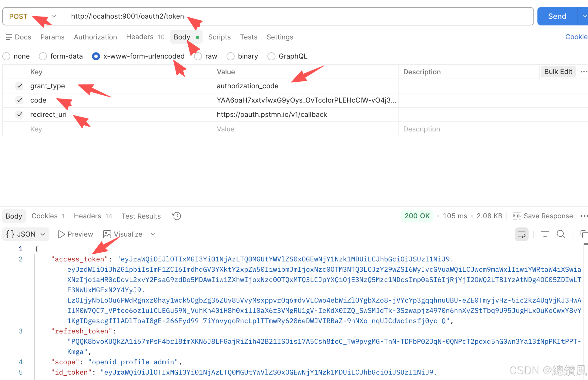
Task: Switch to the Authorization tab
Action: (95, 37)
